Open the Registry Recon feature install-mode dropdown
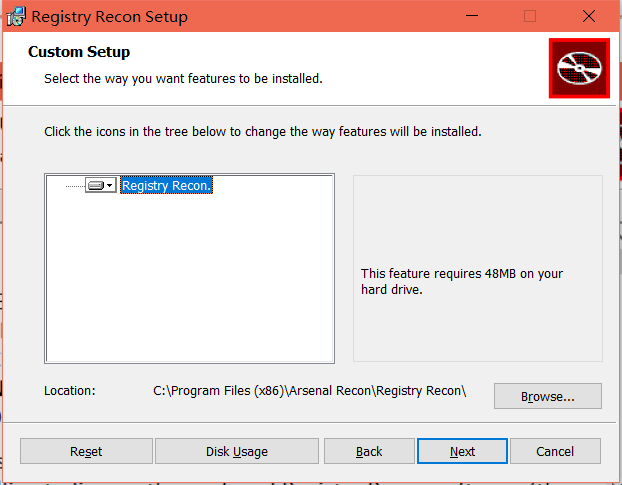The width and height of the screenshot is (622, 485). click(101, 185)
